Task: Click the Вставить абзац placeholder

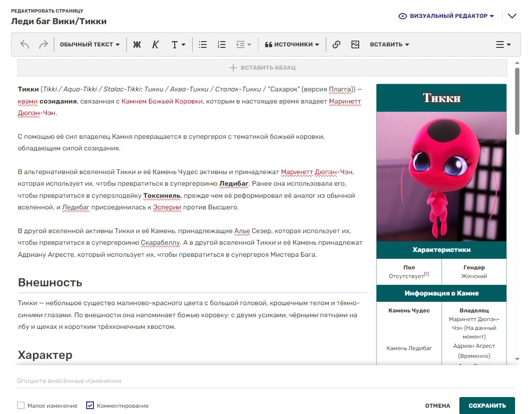Action: [262, 68]
